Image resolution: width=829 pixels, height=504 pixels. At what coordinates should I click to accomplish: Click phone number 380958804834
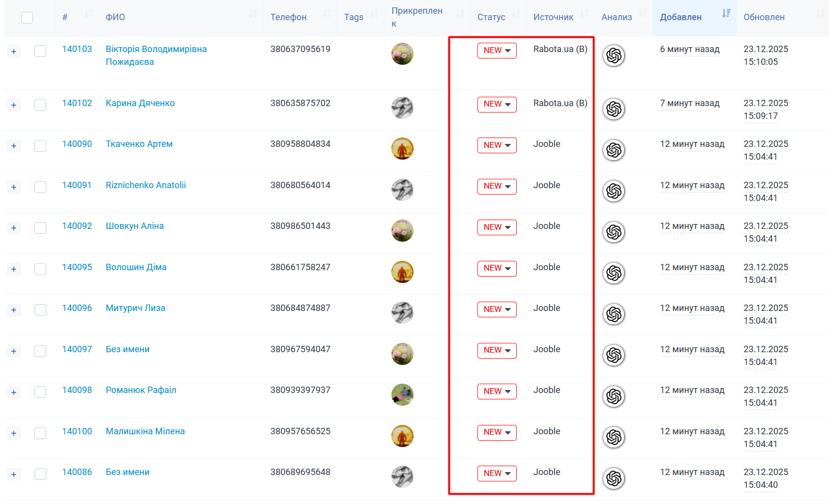coord(300,144)
